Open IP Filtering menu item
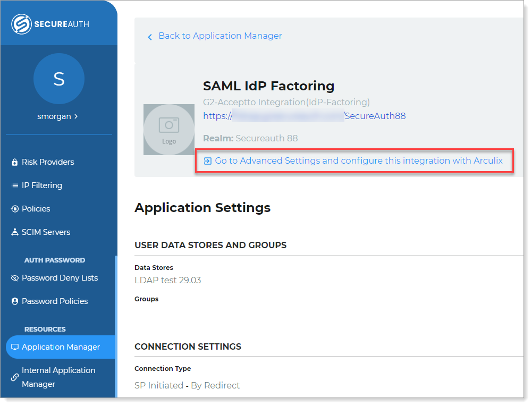Image resolution: width=532 pixels, height=406 pixels. point(42,185)
